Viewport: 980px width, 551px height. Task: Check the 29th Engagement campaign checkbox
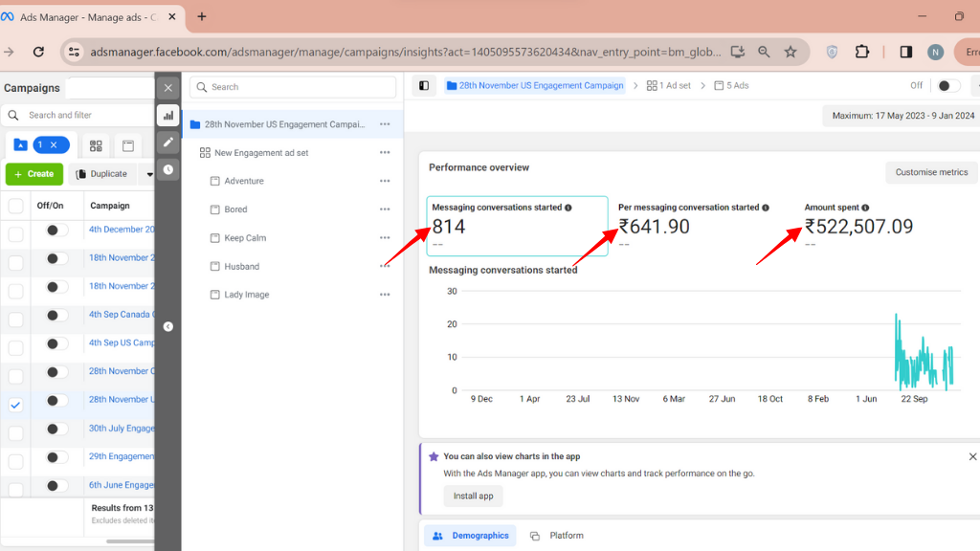point(15,461)
